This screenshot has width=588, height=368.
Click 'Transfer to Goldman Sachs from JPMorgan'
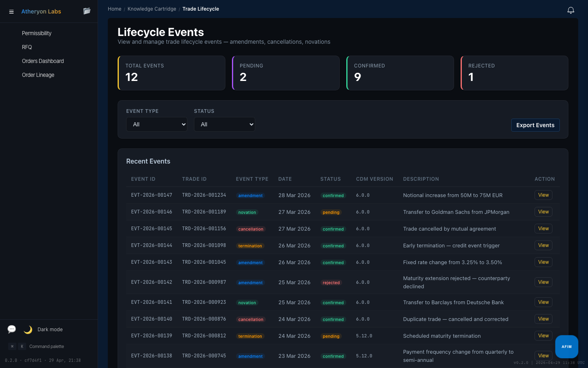[456, 212]
